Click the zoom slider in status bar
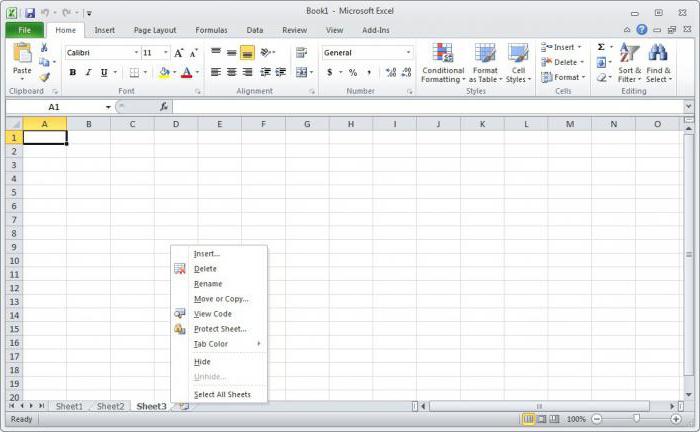This screenshot has width=700, height=432. pyautogui.click(x=636, y=419)
